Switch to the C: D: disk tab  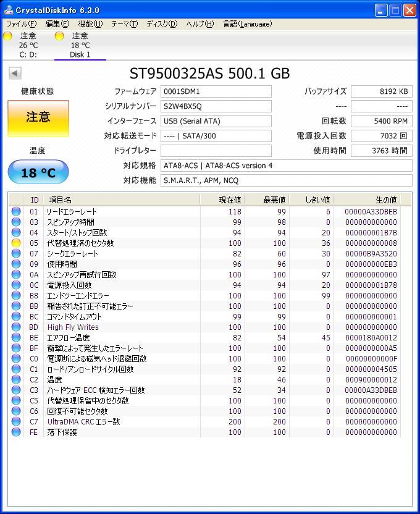[28, 45]
